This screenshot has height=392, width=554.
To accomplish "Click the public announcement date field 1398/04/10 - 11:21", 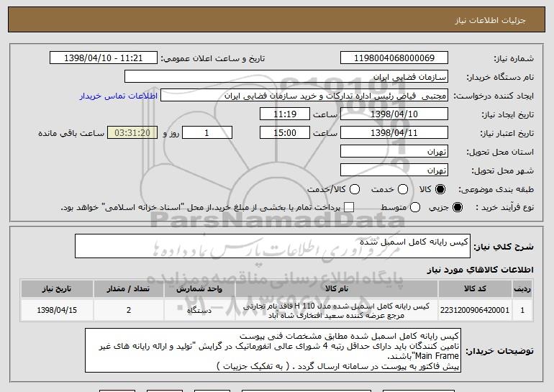I will click(104, 58).
